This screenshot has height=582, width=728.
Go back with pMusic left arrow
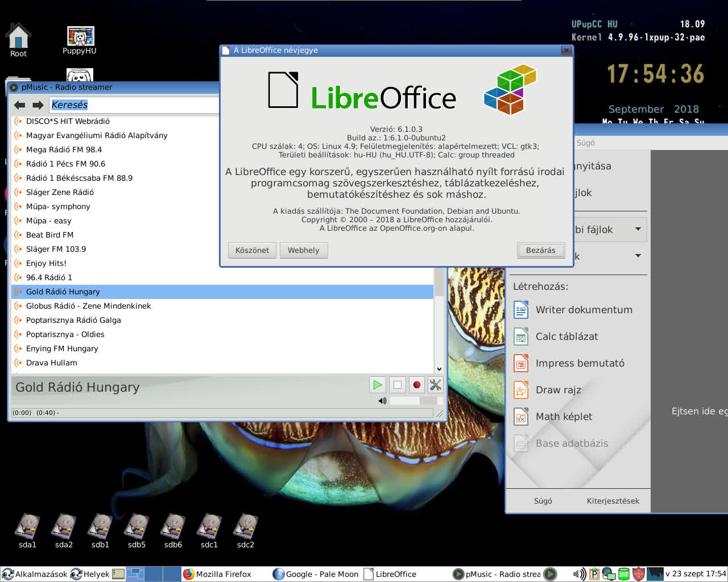20,105
